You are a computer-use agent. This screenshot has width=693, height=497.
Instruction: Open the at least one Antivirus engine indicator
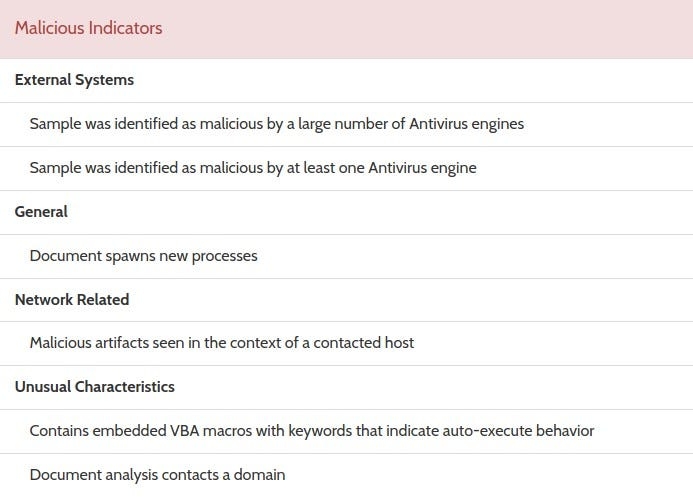click(x=252, y=168)
